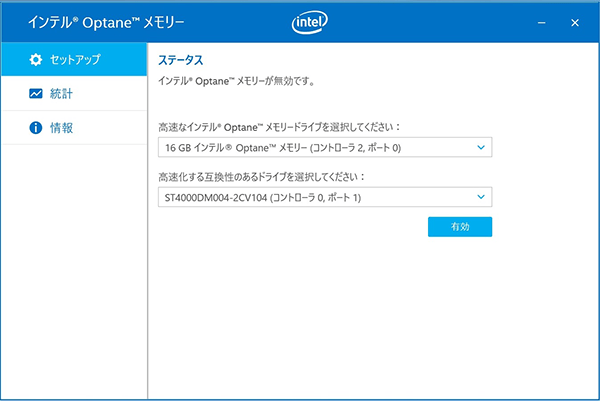Screen dimensions: 600x401
Task: Select the ST4000DM004-2CV104 drive combo box
Action: [325, 197]
